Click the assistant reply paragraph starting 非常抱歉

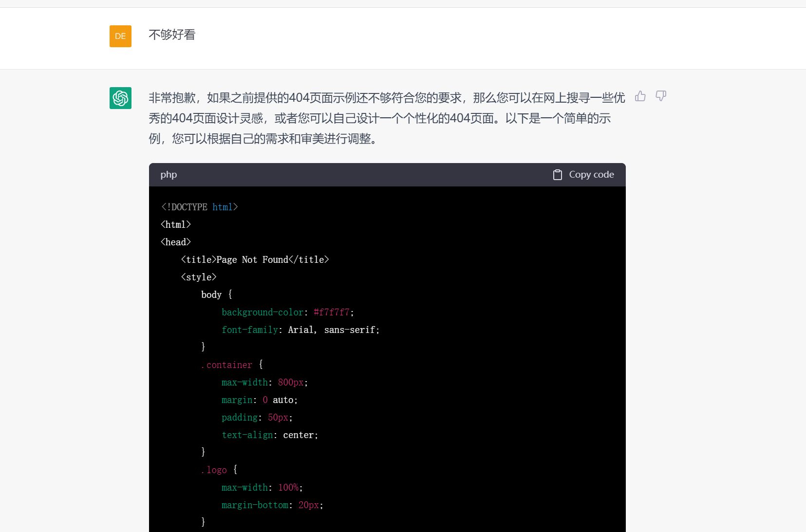click(x=387, y=118)
